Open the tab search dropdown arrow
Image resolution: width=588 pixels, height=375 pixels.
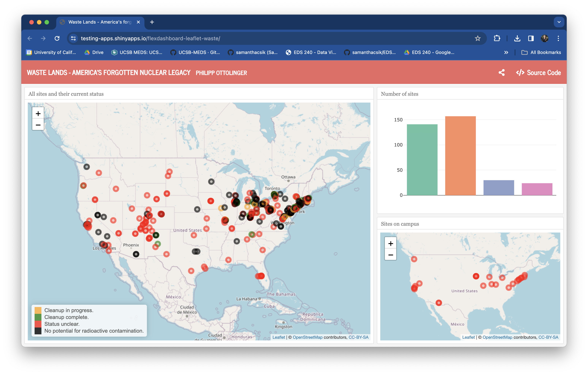tap(559, 22)
